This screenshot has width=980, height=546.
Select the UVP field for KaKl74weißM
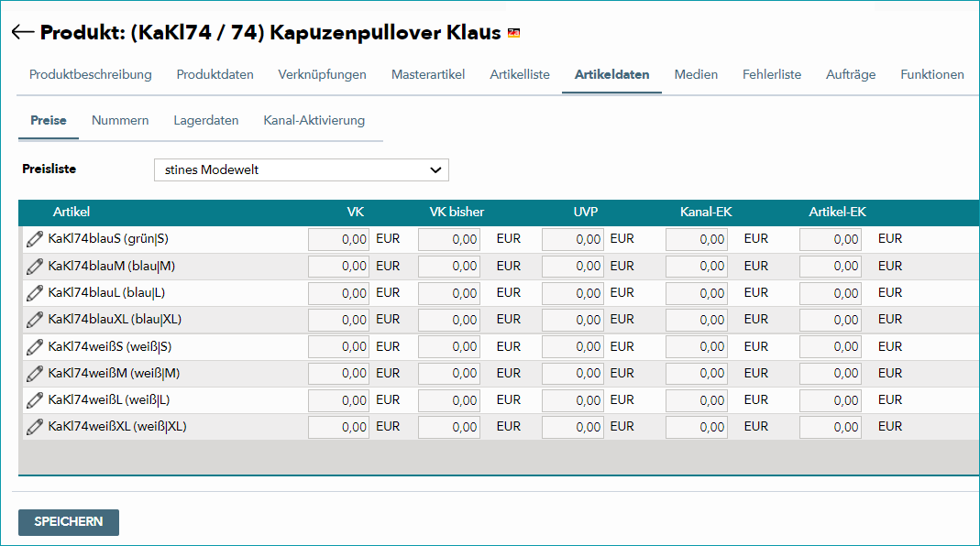click(572, 374)
